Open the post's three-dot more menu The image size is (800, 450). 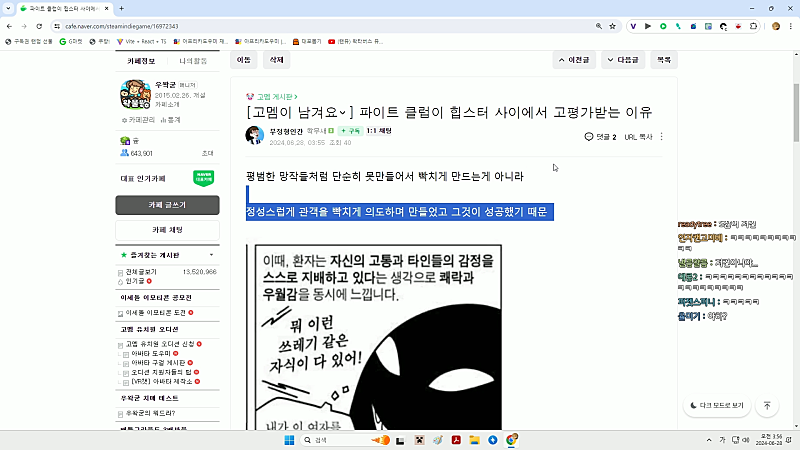pos(662,137)
